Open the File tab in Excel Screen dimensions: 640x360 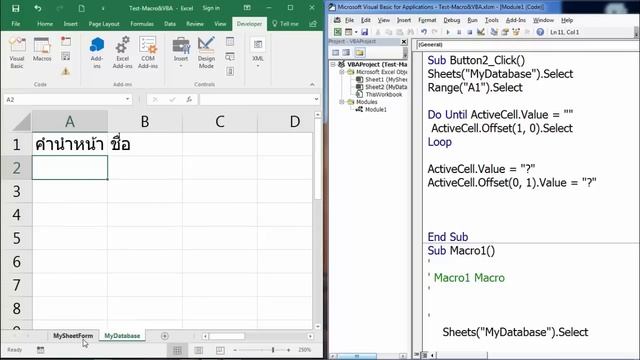16,24
